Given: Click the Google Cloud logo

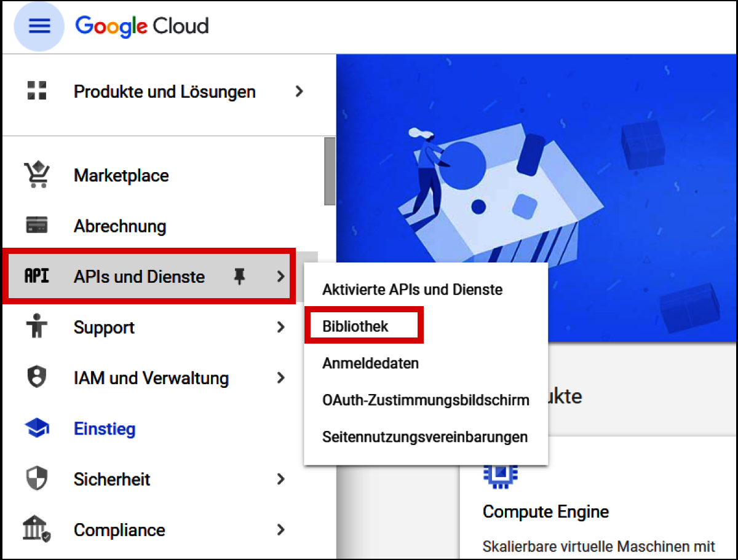Looking at the screenshot, I should (141, 26).
